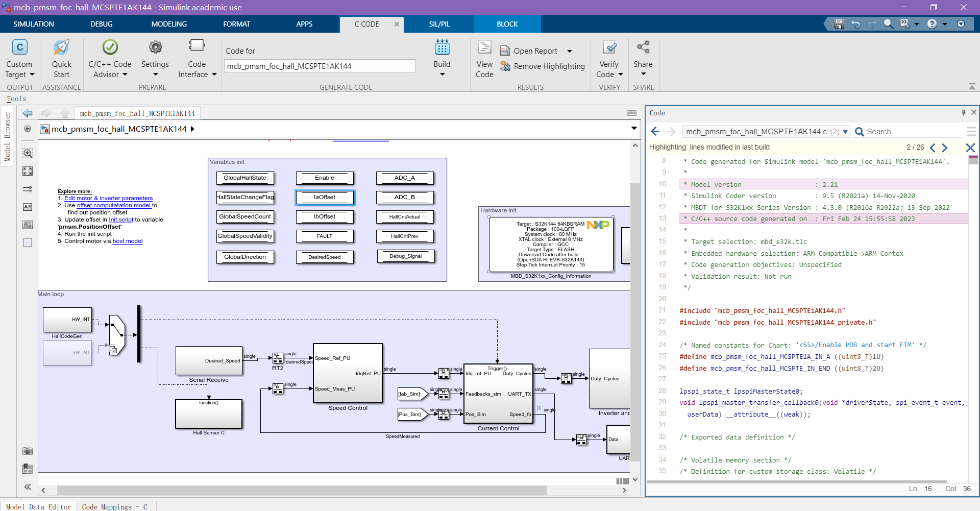The image size is (980, 511).
Task: Click the Quick Start rocket icon
Action: coord(61,48)
